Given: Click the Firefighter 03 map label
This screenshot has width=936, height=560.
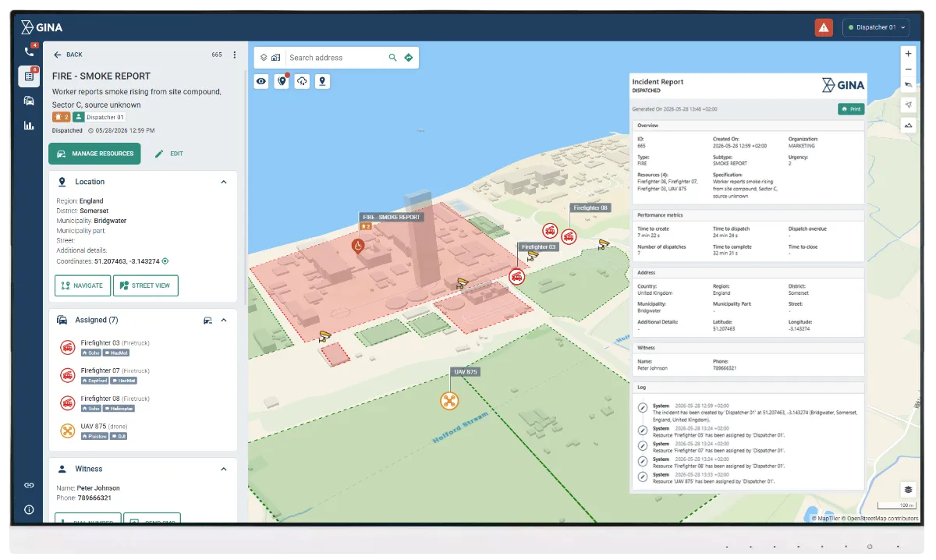Looking at the screenshot, I should (x=539, y=247).
